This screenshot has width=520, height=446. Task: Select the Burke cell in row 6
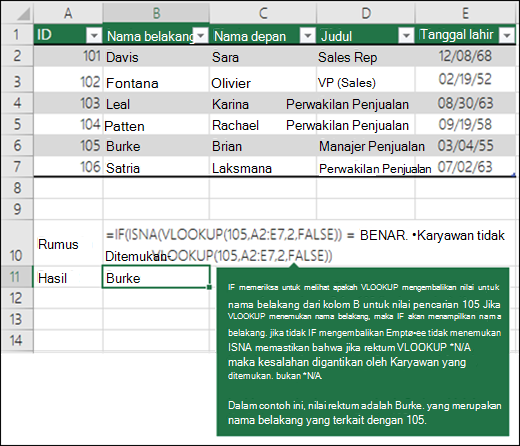[156, 146]
